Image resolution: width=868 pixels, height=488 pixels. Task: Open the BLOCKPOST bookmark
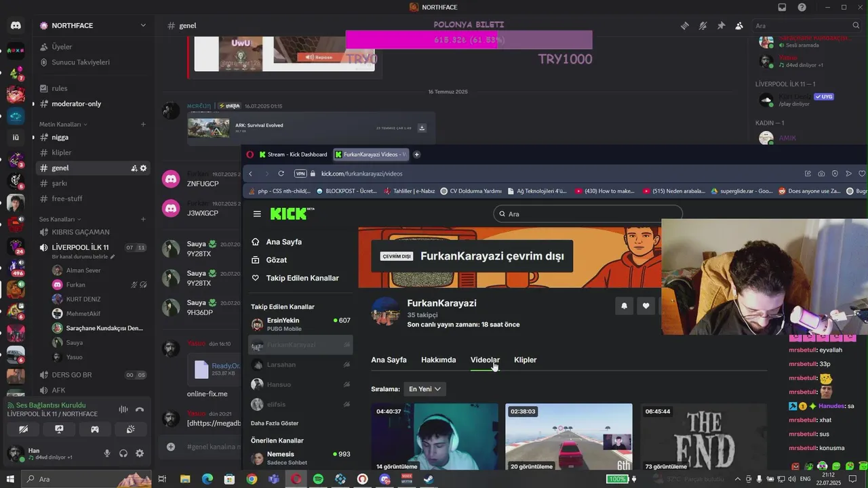click(x=347, y=191)
